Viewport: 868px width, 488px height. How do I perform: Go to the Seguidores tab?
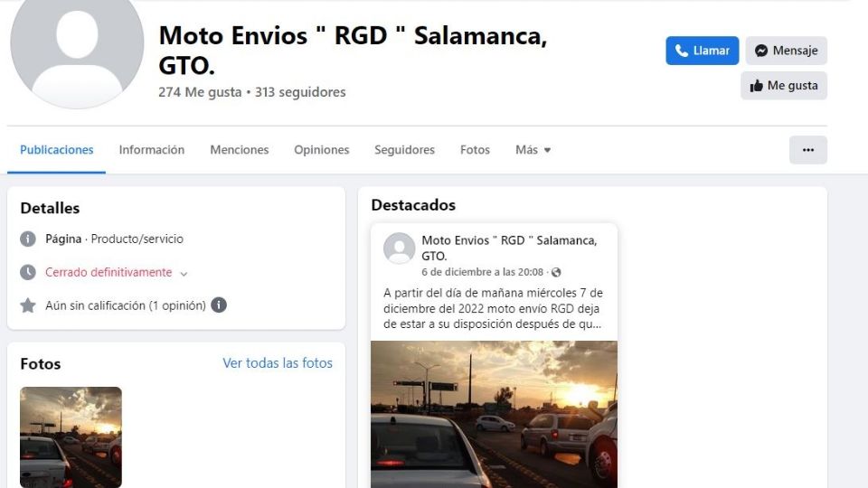click(x=405, y=150)
